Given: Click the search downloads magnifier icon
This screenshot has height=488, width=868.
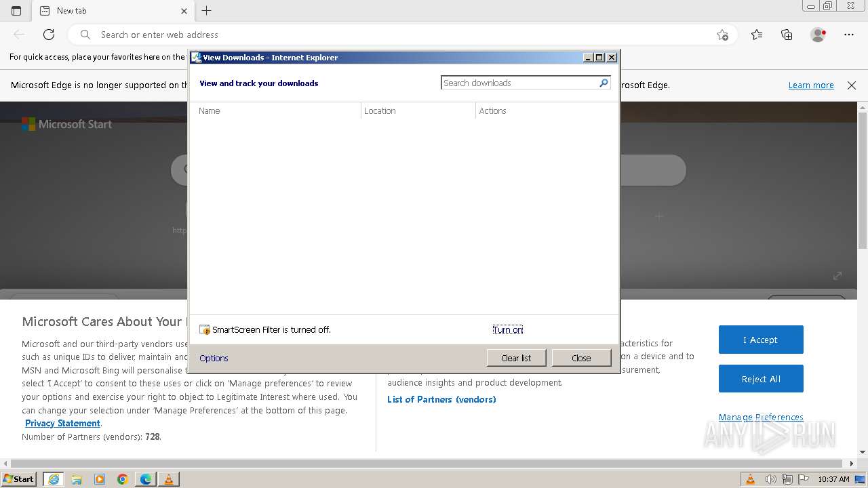Looking at the screenshot, I should click(604, 83).
